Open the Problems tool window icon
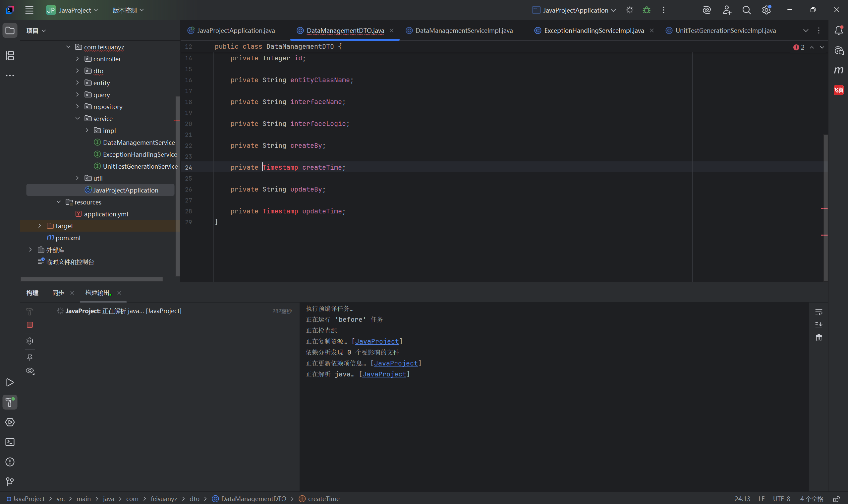 coord(10,462)
